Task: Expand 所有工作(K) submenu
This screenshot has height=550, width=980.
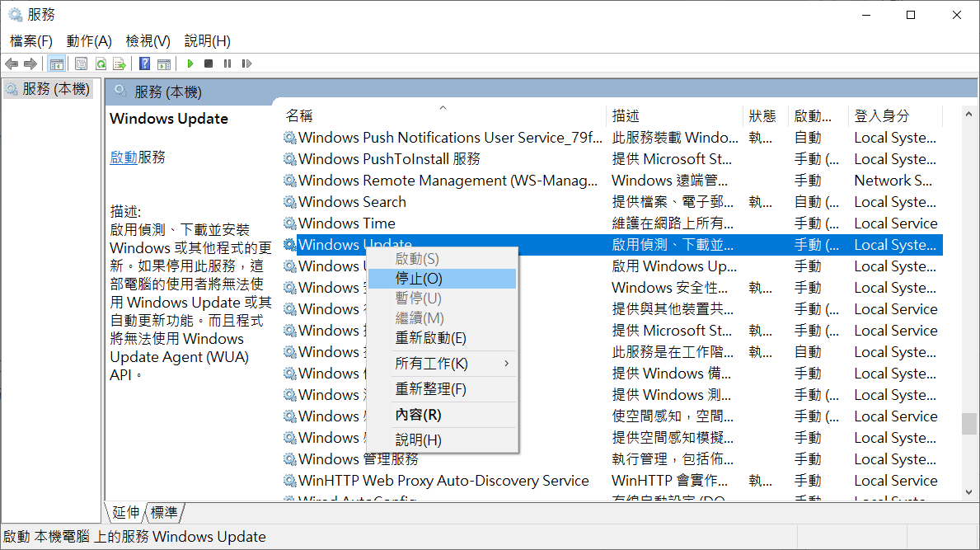Action: pos(442,364)
